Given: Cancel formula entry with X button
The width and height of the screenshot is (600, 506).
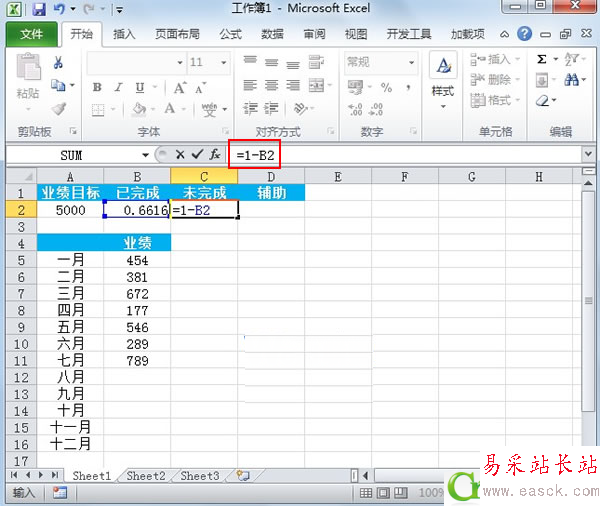Looking at the screenshot, I should [x=180, y=154].
